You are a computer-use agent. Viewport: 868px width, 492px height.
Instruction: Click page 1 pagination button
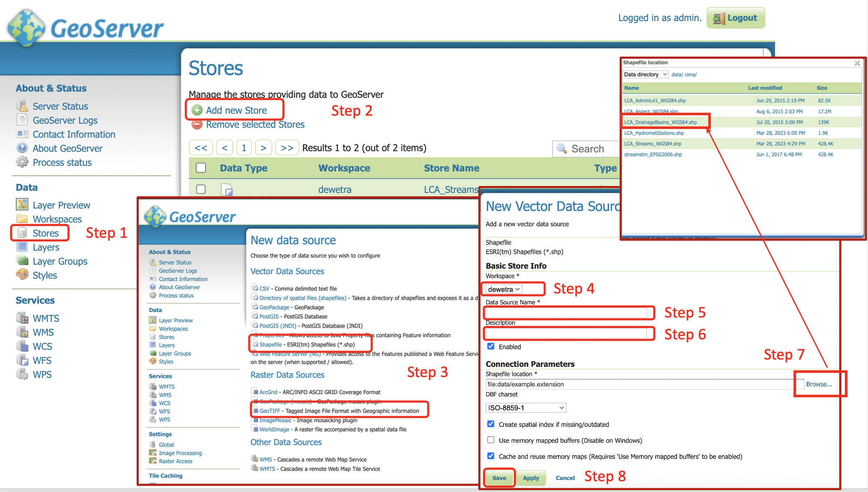pyautogui.click(x=244, y=148)
